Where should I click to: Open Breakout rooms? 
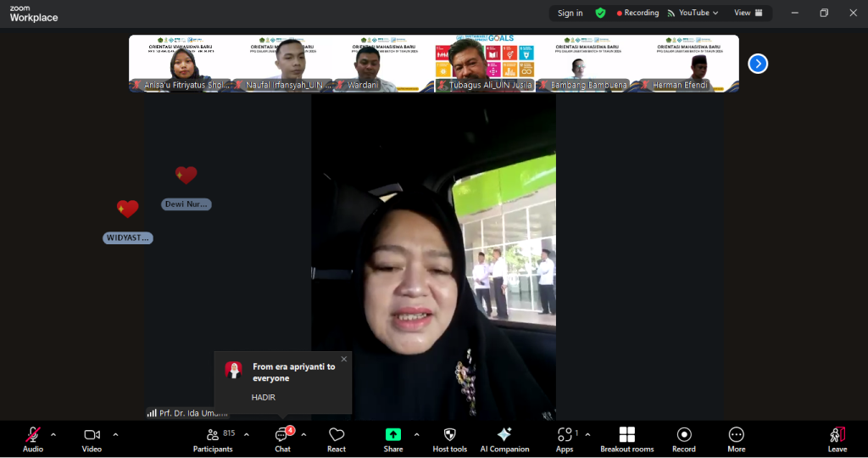(x=626, y=438)
